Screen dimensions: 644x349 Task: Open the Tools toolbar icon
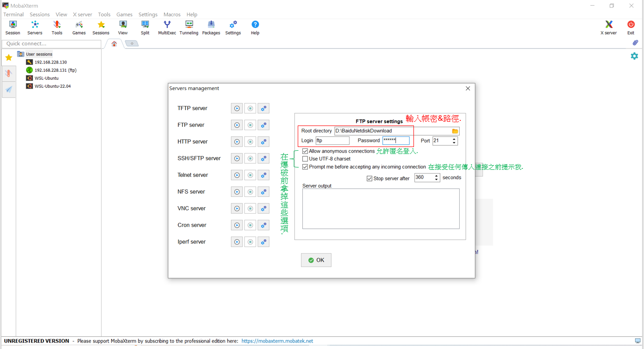point(57,28)
